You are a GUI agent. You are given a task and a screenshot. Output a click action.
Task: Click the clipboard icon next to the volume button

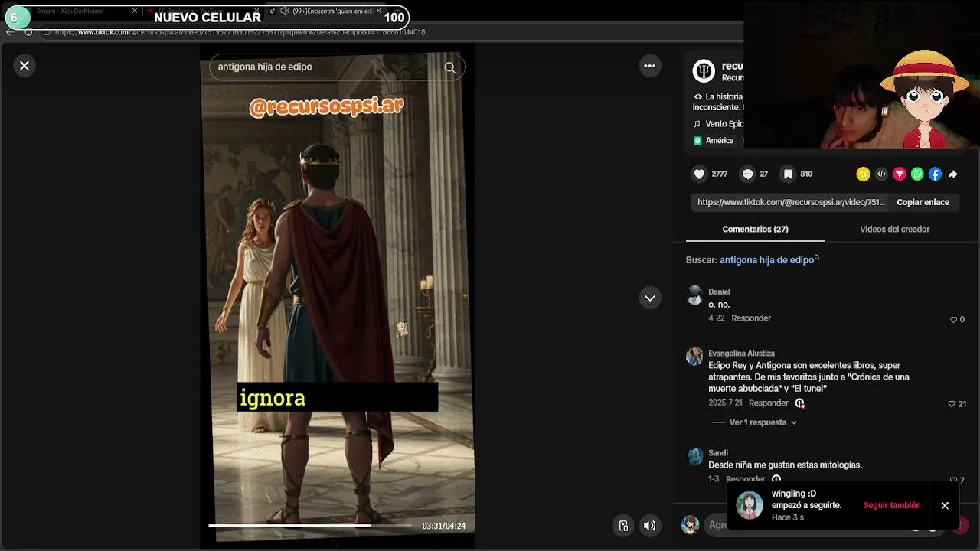pos(623,526)
